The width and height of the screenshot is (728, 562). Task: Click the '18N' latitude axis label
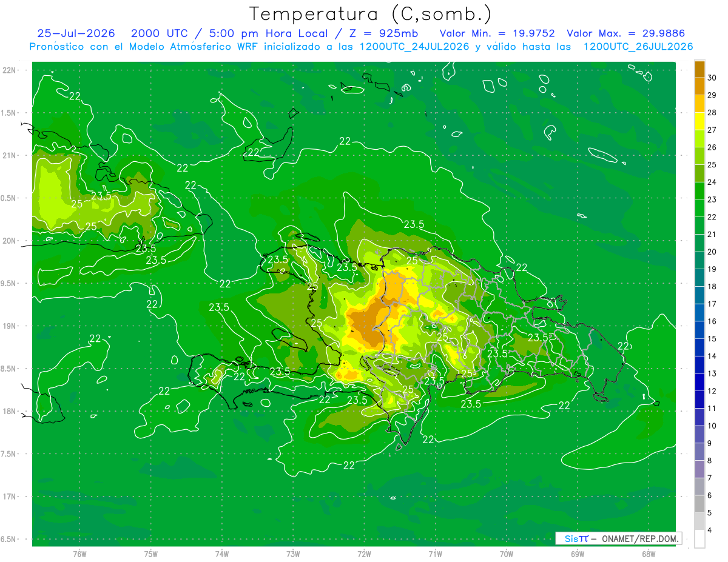10,411
